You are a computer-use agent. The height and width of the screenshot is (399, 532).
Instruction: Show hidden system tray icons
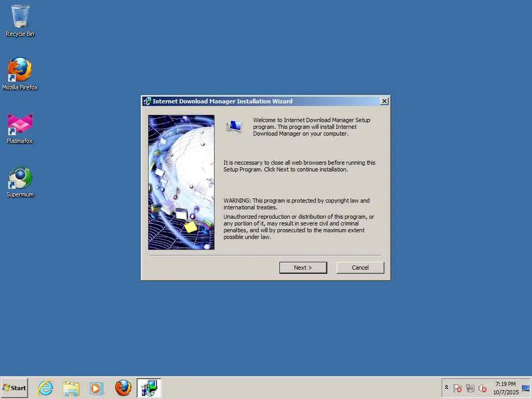click(446, 388)
